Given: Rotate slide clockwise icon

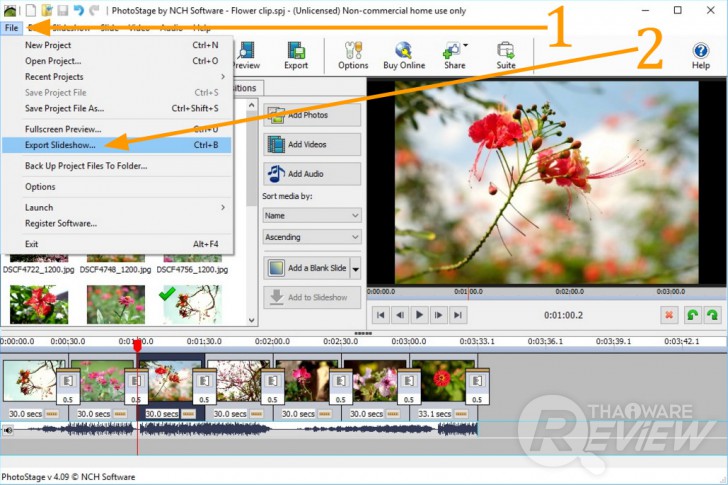Looking at the screenshot, I should click(x=712, y=315).
